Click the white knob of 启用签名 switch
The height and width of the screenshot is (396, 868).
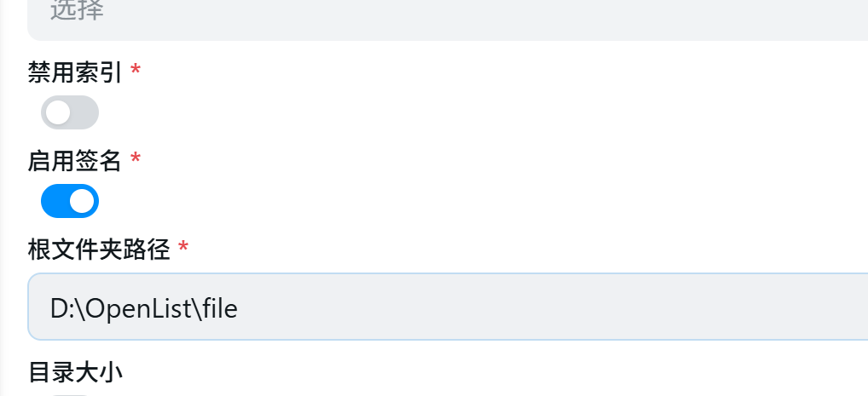click(83, 201)
